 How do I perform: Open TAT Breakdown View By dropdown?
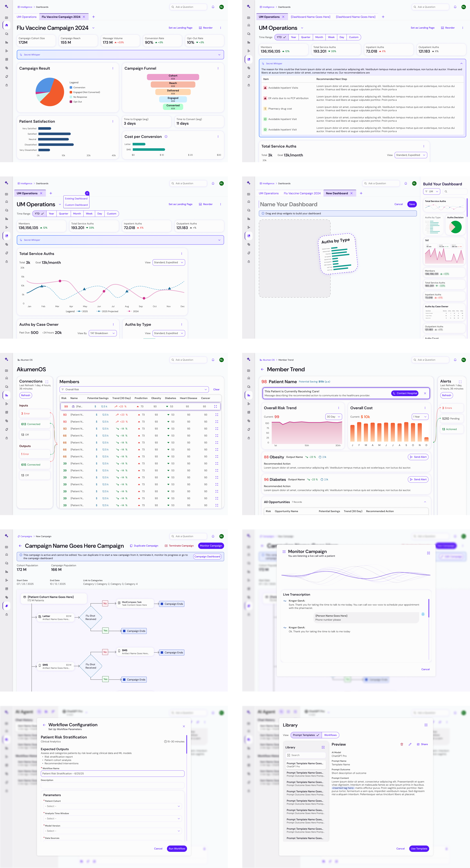pyautogui.click(x=103, y=333)
